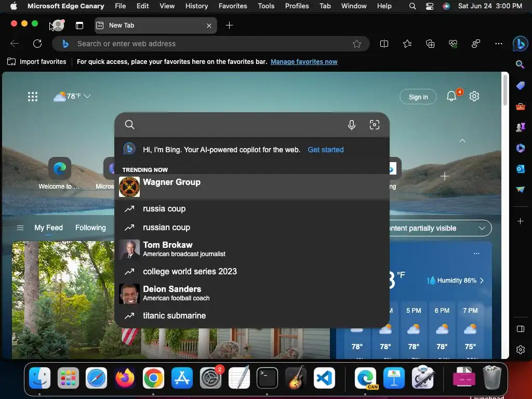Open the Content partially visible dropdown
The height and width of the screenshot is (399, 532).
tap(441, 229)
